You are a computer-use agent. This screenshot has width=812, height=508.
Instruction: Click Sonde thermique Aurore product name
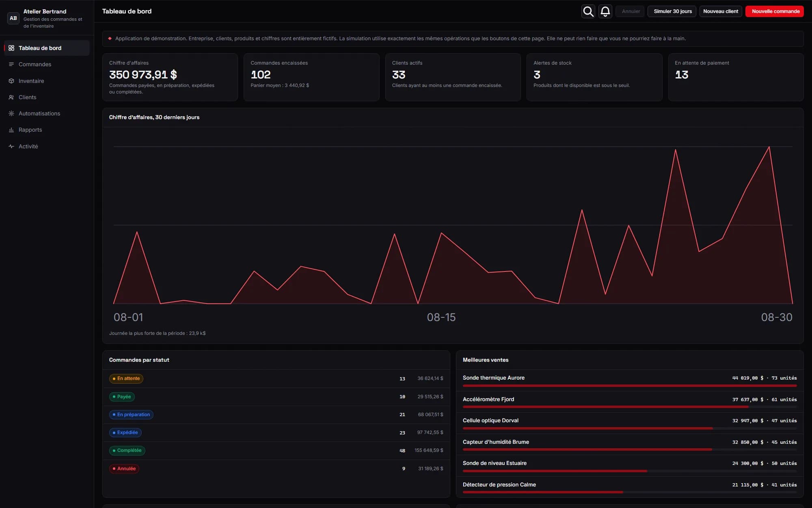click(x=494, y=378)
